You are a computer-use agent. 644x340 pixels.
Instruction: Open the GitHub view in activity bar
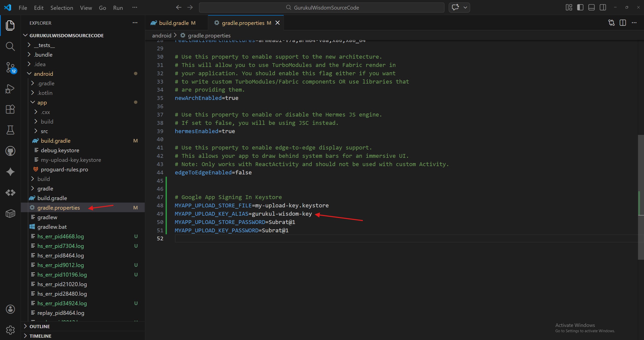[x=10, y=151]
